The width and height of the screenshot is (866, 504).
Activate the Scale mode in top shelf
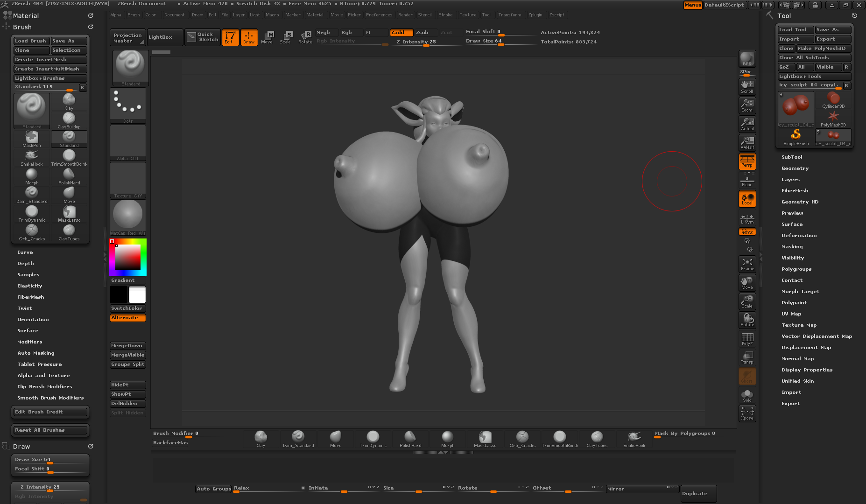pyautogui.click(x=285, y=37)
